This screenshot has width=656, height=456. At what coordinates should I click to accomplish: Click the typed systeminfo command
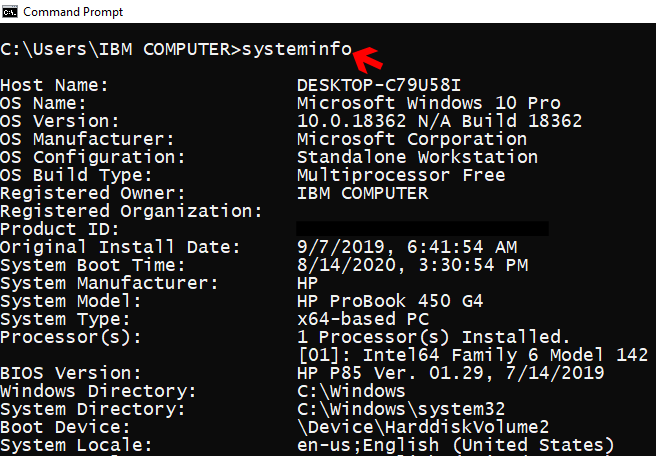pyautogui.click(x=297, y=49)
